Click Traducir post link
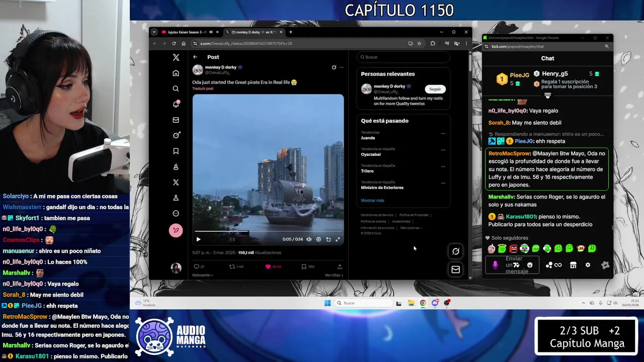This screenshot has width=644, height=362. [x=203, y=88]
